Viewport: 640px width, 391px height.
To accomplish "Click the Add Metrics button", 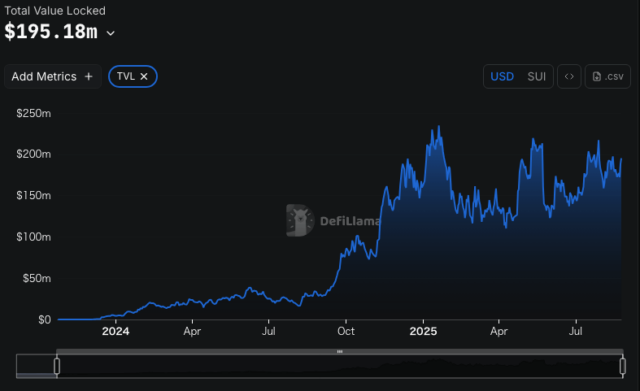I will point(53,76).
